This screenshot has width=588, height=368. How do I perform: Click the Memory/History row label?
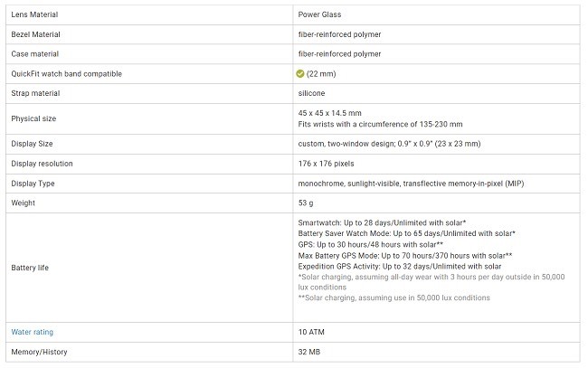pos(39,352)
